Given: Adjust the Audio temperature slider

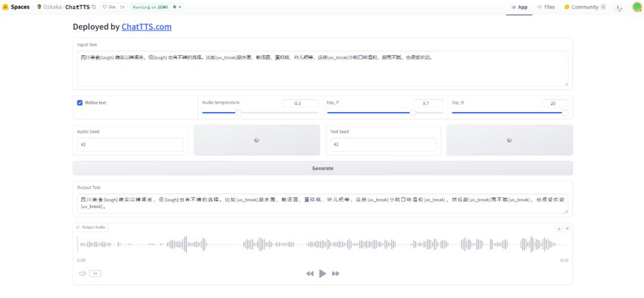Looking at the screenshot, I should (239, 112).
